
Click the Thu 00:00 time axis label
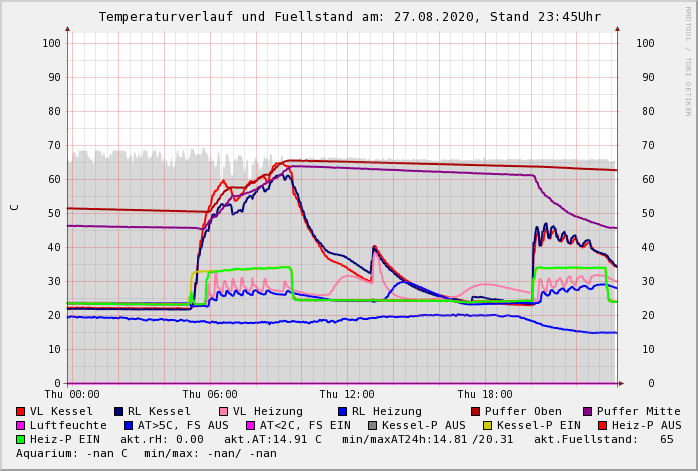click(x=72, y=395)
